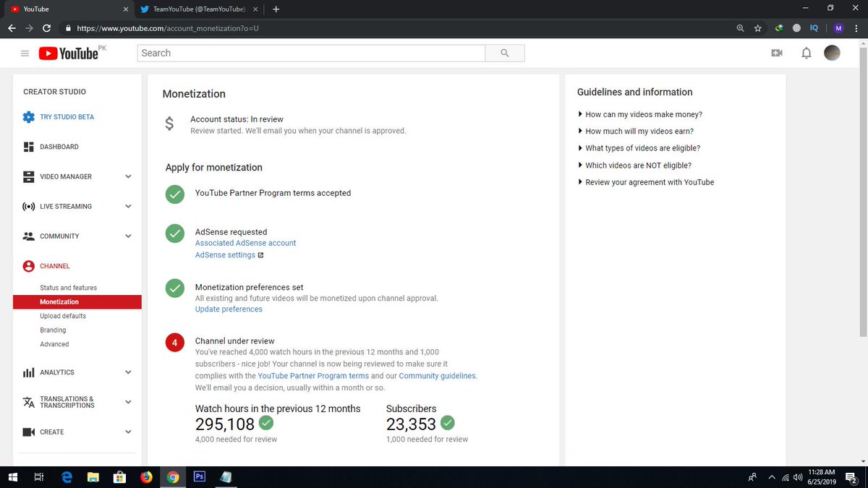Open File Explorer from the taskbar
This screenshot has height=488, width=868.
(93, 477)
